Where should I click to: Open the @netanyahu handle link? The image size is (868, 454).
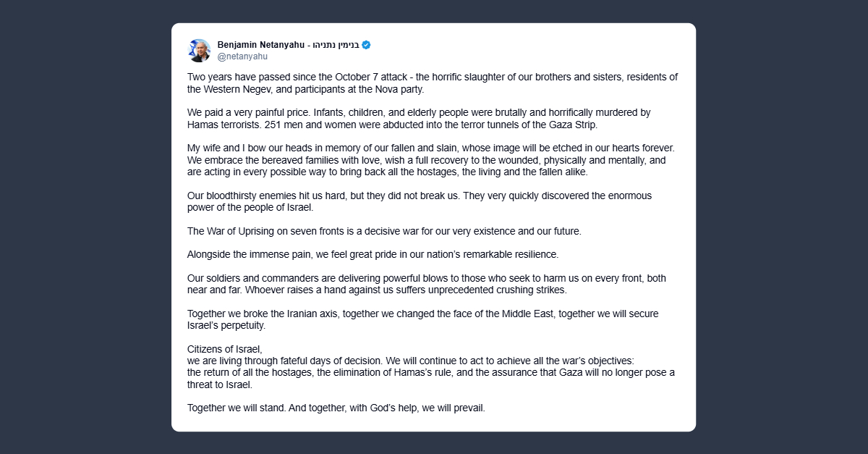point(242,56)
